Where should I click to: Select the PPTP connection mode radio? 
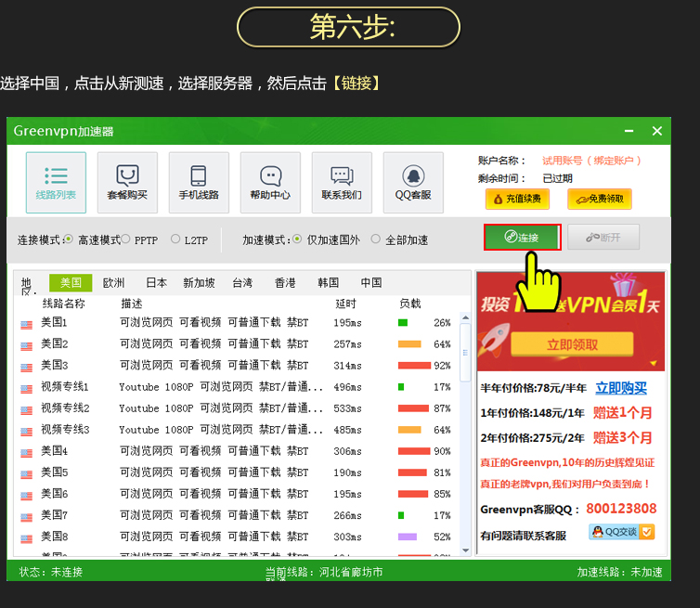126,239
